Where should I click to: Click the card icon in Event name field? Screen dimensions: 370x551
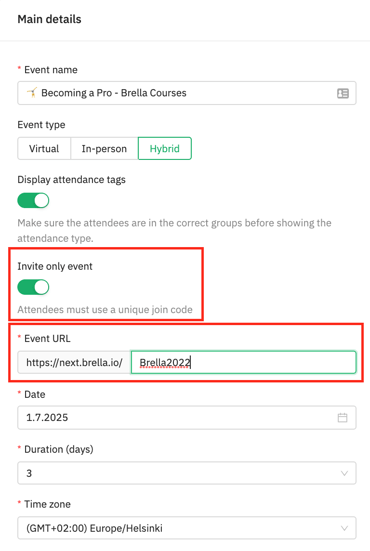(343, 93)
